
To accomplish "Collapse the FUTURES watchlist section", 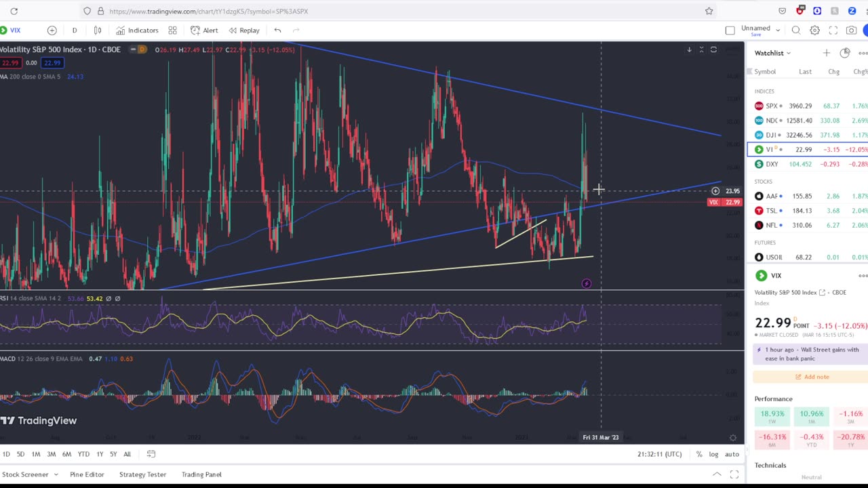I will 765,243.
